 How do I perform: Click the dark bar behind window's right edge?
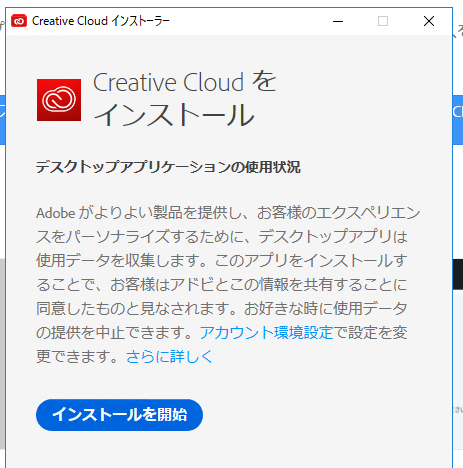point(458,274)
